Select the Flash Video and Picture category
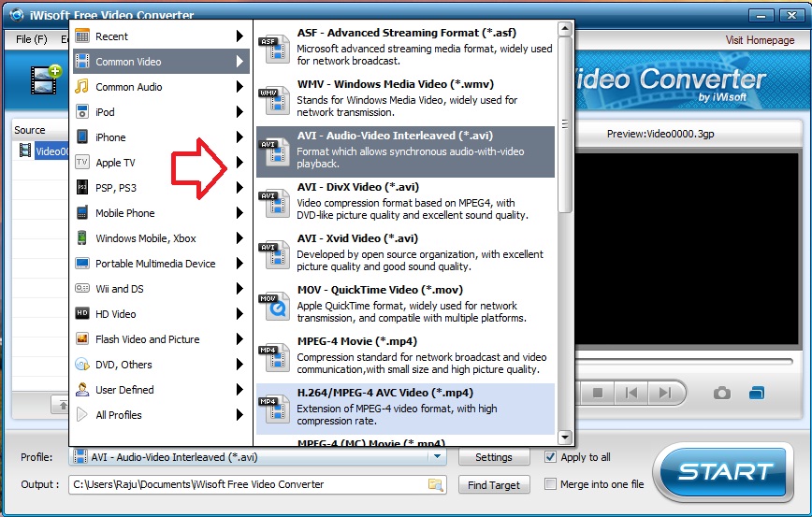The image size is (812, 517). coord(161,339)
